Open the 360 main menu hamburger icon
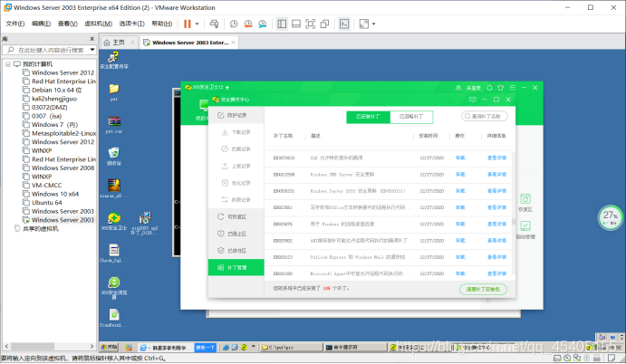This screenshot has height=364, width=626. (x=512, y=88)
